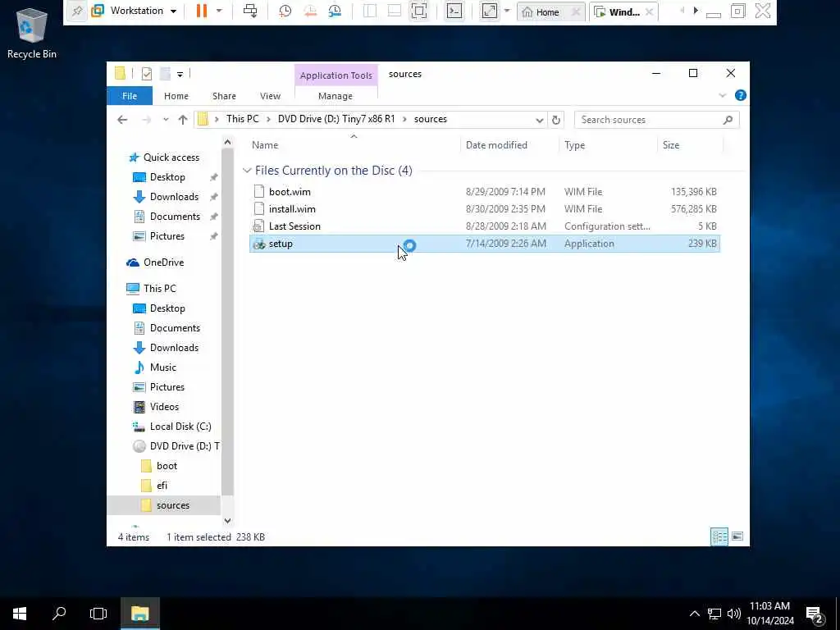Open the Share ribbon tab
Screen dimensions: 840x630
[224, 96]
